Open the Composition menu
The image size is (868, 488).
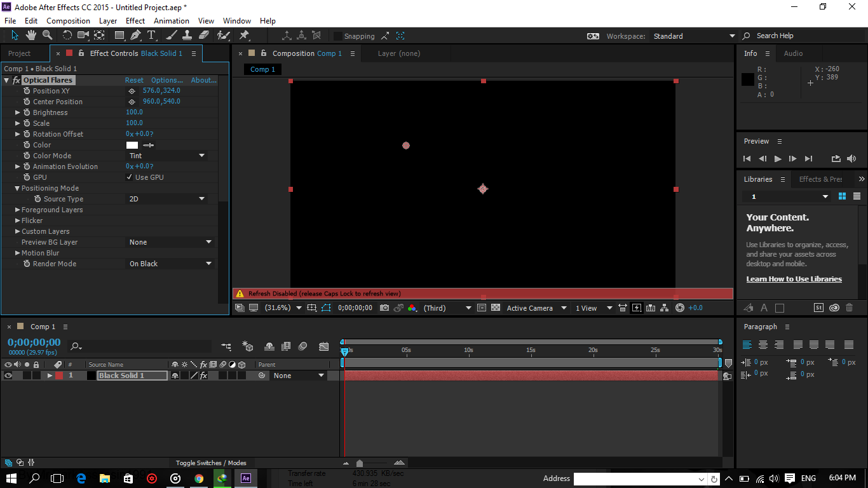[68, 21]
